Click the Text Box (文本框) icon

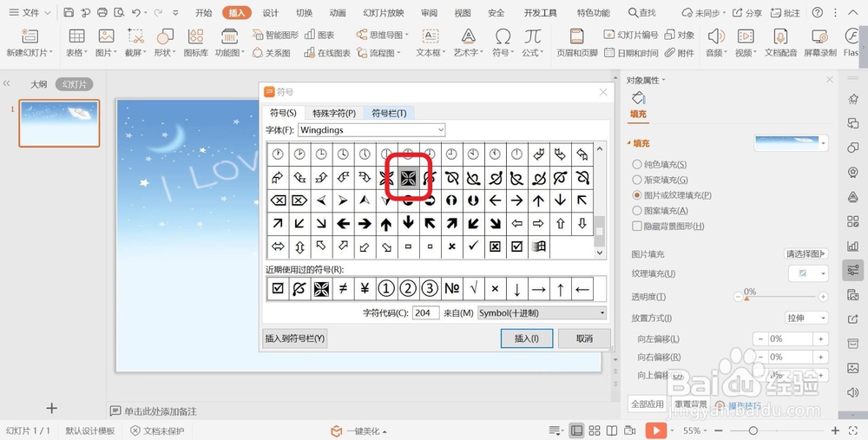tap(431, 36)
